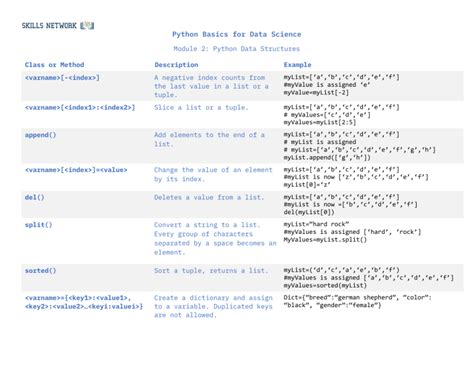
Task: Click the comment "#myValues is assigned ['hard', 'rock']"
Action: 352,232
